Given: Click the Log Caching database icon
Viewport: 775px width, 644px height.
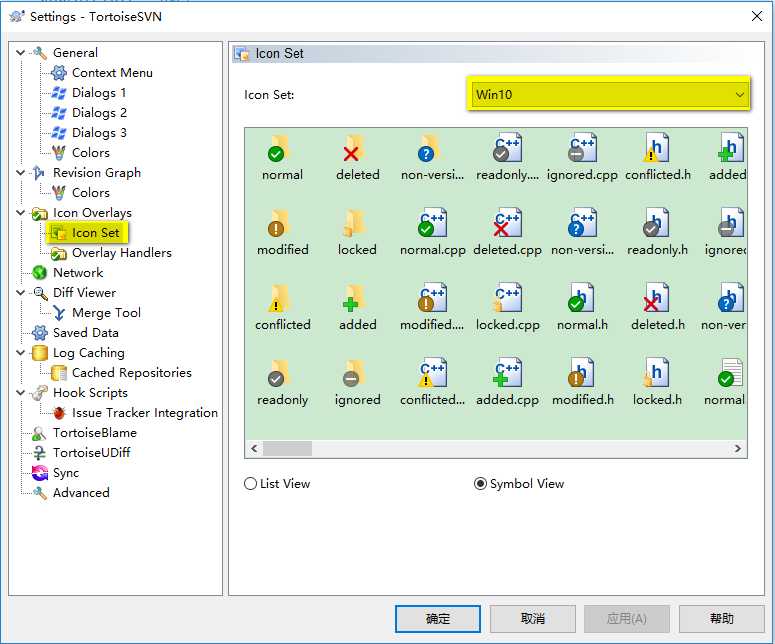Looking at the screenshot, I should coord(40,353).
